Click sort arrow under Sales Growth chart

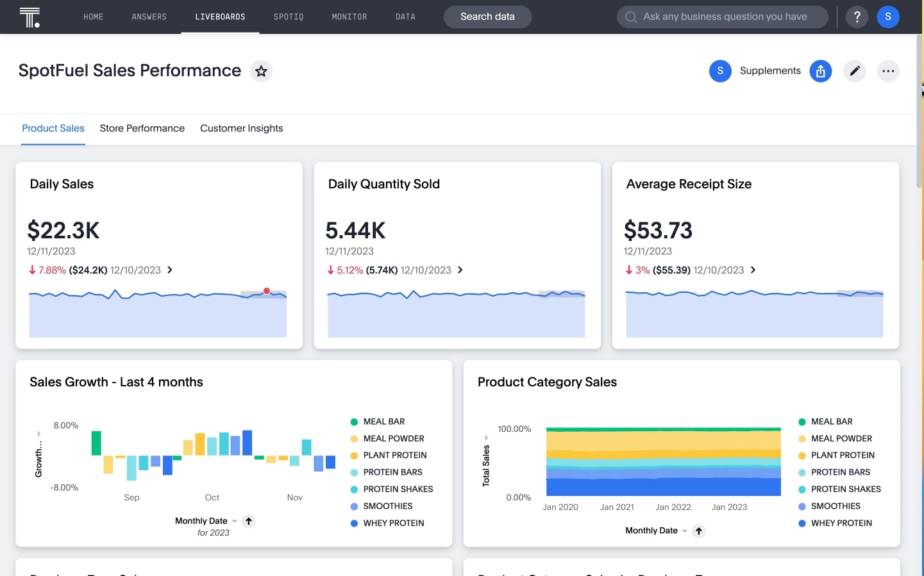coord(249,521)
